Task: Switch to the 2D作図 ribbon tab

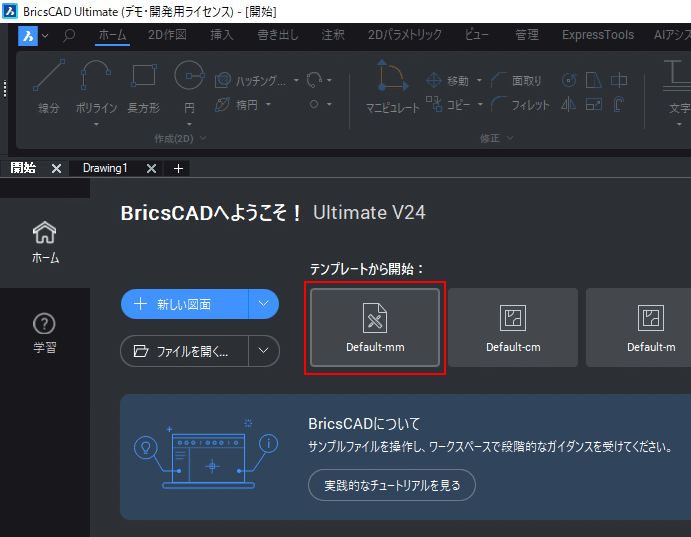Action: (167, 35)
